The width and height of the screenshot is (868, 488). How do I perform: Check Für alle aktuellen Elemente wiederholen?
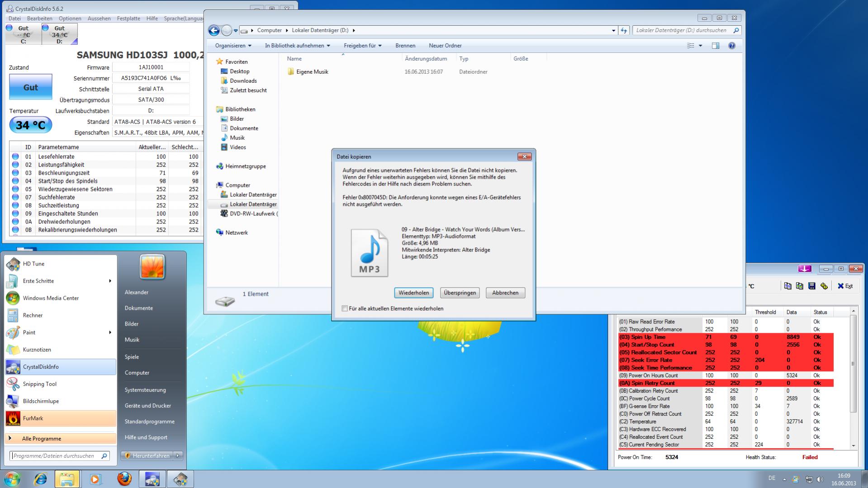tap(345, 308)
